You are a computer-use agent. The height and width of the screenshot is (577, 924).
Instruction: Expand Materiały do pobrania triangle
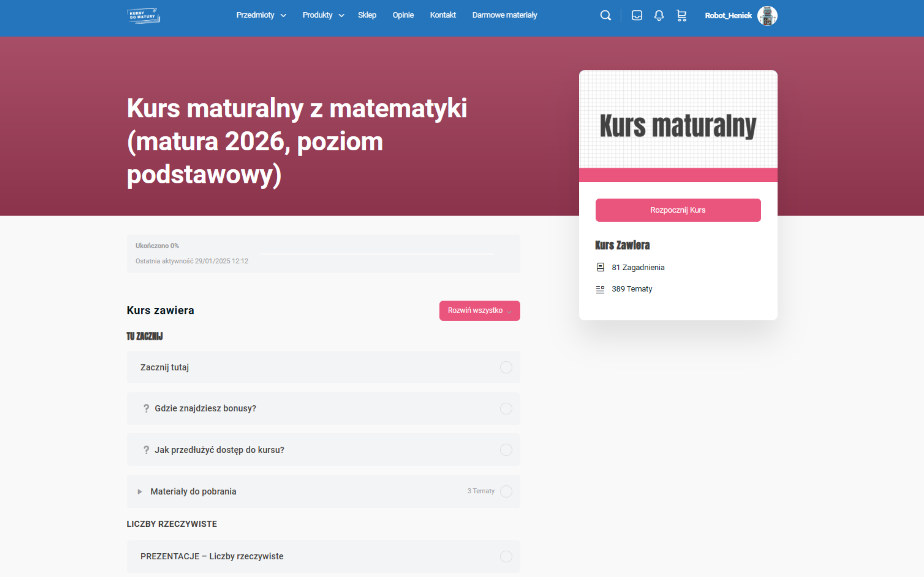pos(140,491)
